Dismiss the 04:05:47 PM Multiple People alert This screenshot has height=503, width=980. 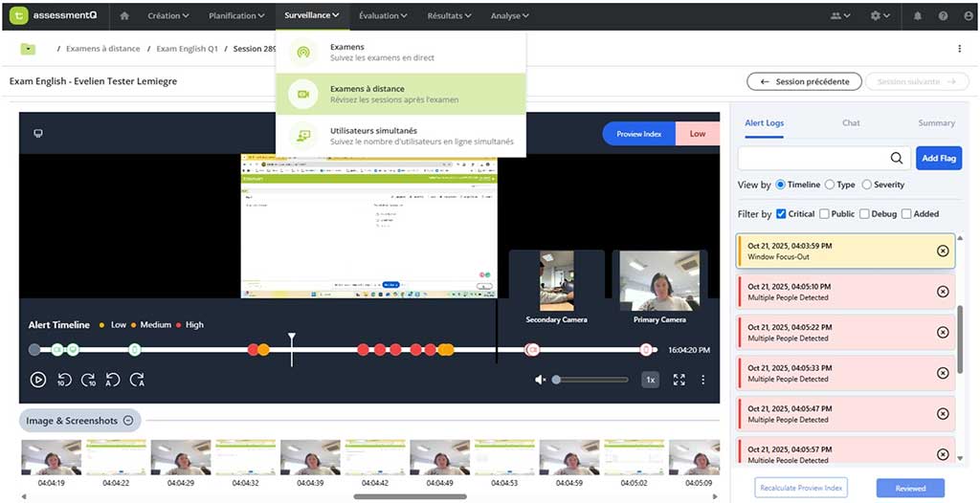point(943,414)
